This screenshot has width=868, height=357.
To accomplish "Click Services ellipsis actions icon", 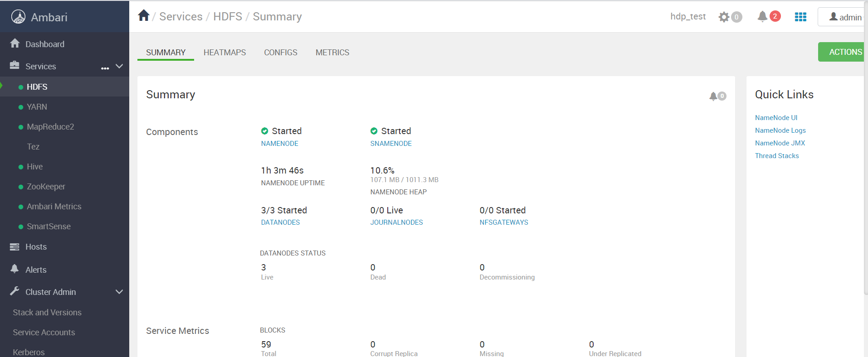I will (x=105, y=68).
